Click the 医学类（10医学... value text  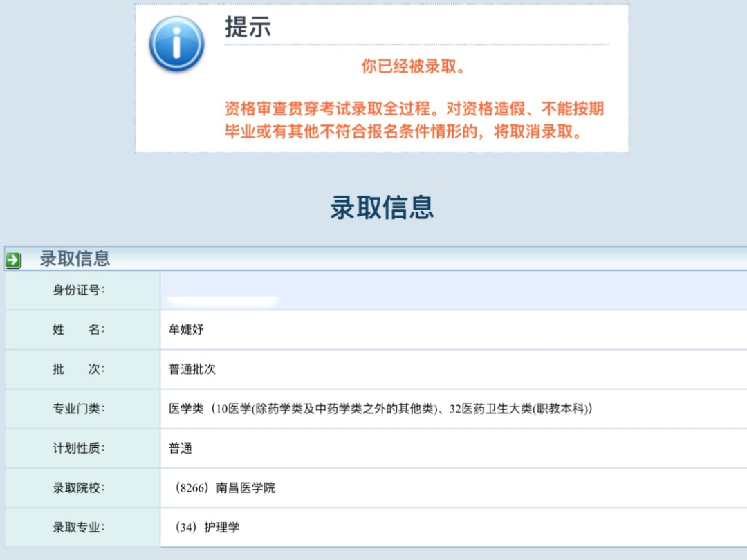(380, 409)
